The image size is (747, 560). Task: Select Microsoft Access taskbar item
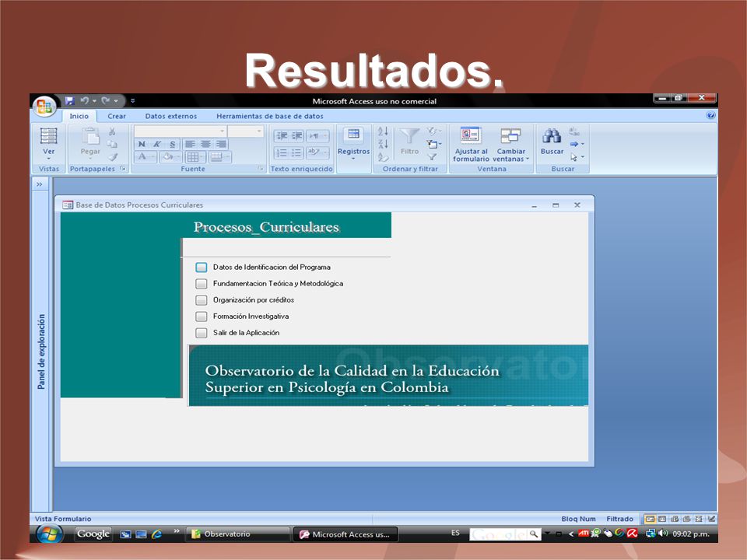345,534
